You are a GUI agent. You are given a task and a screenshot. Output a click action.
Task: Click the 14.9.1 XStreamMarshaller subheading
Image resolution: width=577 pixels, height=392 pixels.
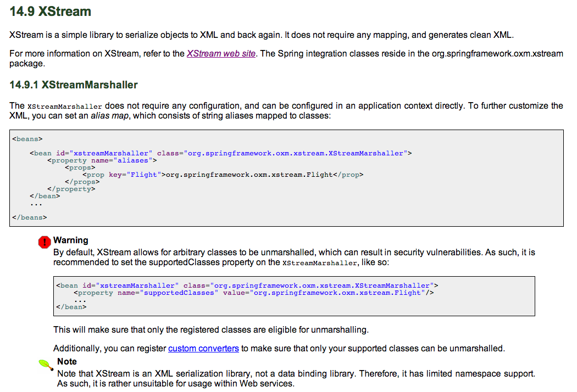[74, 85]
